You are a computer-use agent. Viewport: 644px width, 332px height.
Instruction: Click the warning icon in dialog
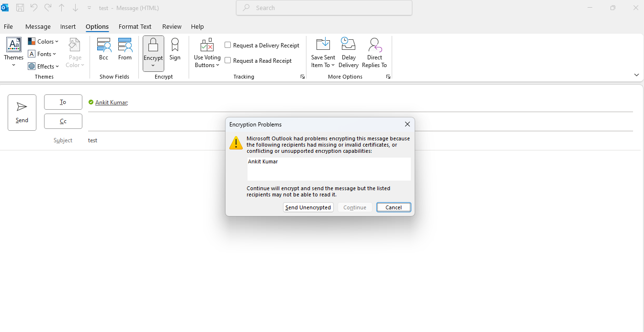236,143
